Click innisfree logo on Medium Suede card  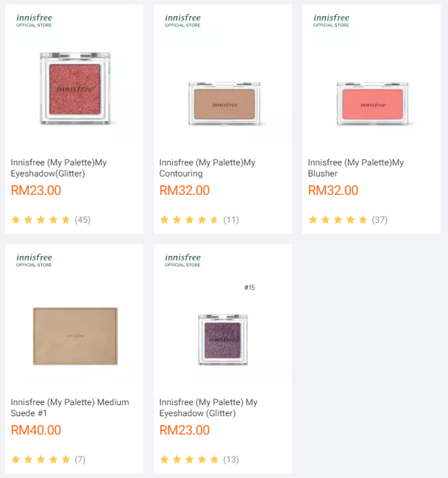click(35, 260)
